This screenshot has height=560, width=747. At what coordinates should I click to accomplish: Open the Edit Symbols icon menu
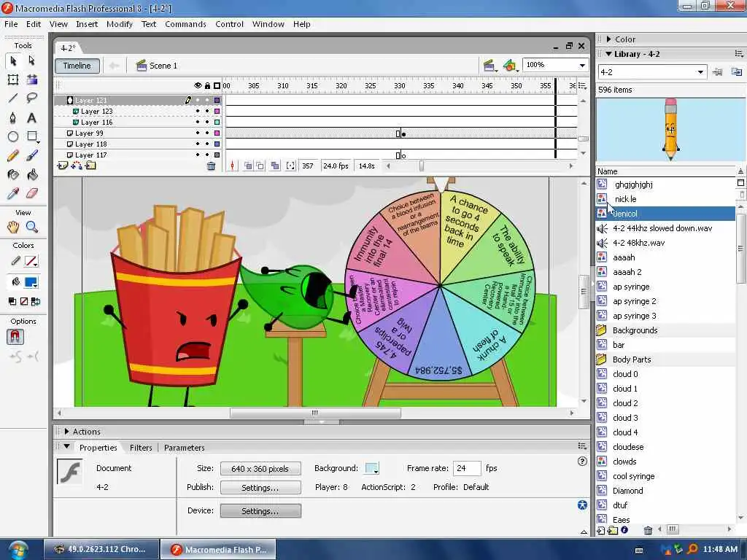click(x=510, y=66)
